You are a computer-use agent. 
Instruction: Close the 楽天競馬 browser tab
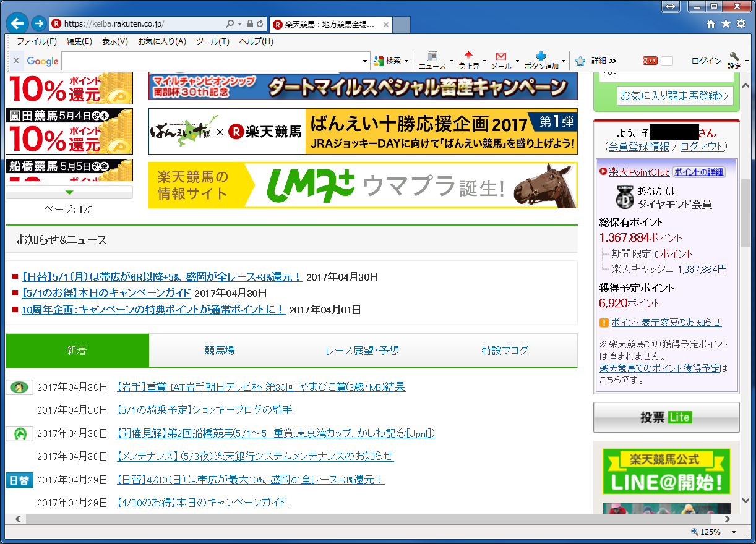[386, 25]
